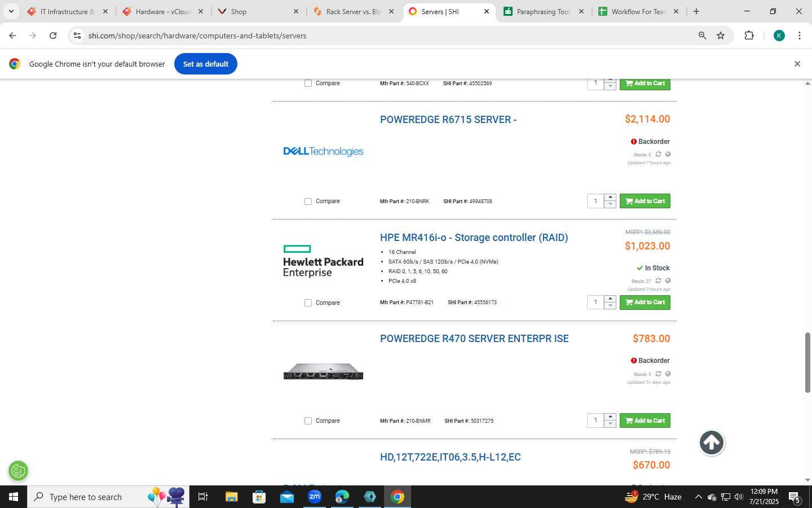Check Compare for part 540-BCXX
The height and width of the screenshot is (508, 812).
[308, 84]
